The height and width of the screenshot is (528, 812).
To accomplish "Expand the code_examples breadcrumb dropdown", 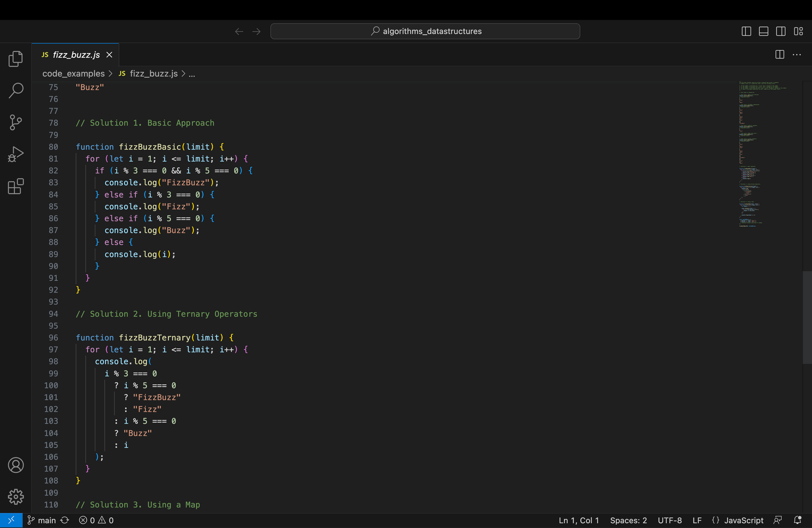I will [x=73, y=73].
